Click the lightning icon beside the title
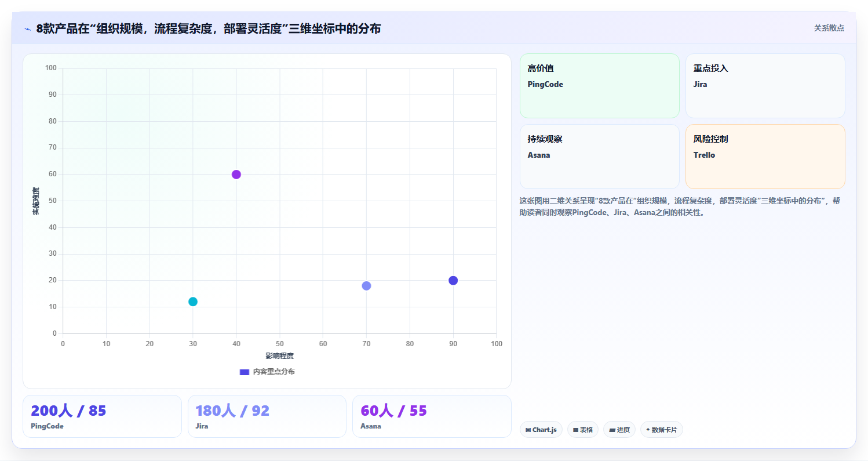 click(27, 29)
